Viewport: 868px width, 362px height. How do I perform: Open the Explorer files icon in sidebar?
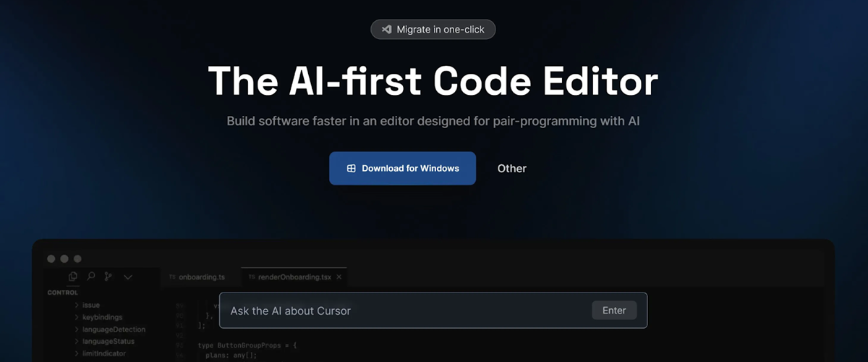tap(73, 277)
